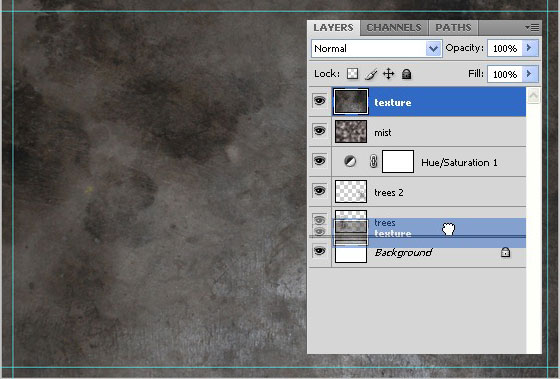Enable lock image pixels brush icon

pyautogui.click(x=371, y=74)
